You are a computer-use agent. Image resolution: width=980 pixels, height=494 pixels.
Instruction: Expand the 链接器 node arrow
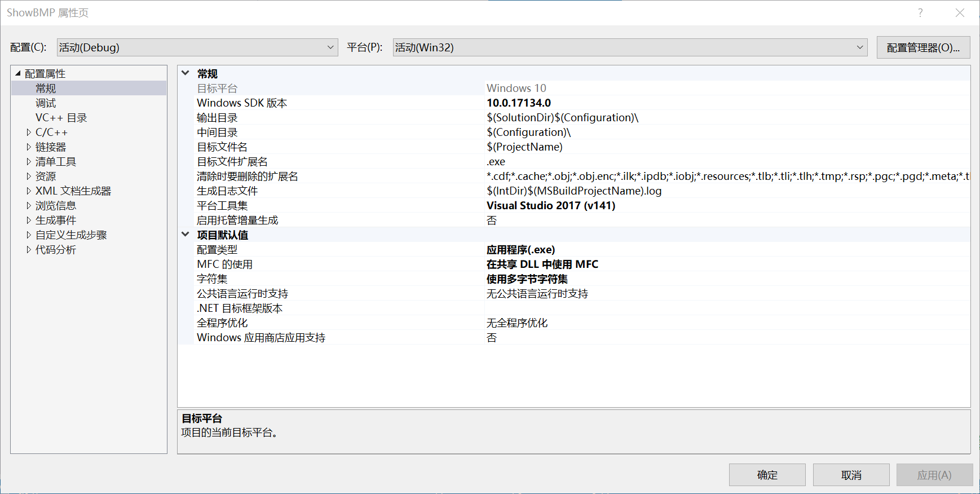(x=29, y=147)
